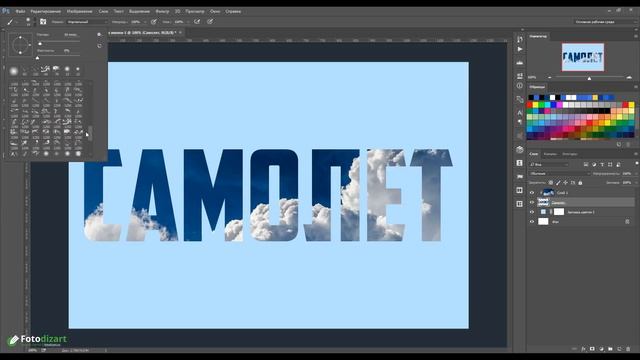The height and width of the screenshot is (360, 640).
Task: Open the Histogram panel icon
Action: [520, 62]
